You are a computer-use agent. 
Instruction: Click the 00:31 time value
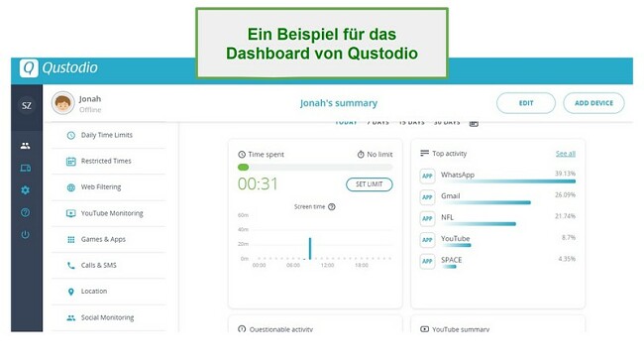258,183
